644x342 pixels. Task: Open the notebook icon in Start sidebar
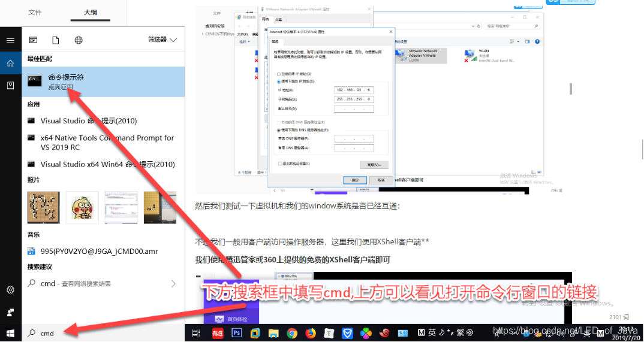tap(10, 85)
